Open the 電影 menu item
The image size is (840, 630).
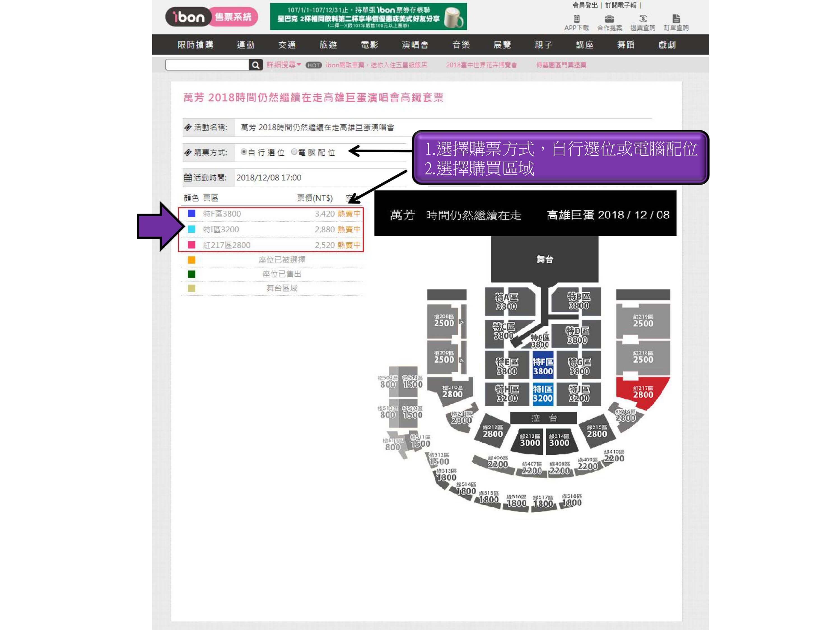370,45
